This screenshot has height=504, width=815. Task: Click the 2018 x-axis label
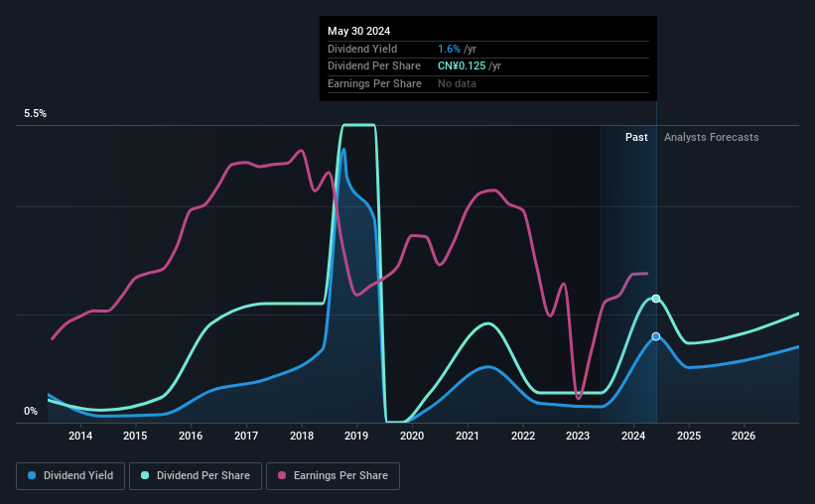pyautogui.click(x=302, y=436)
